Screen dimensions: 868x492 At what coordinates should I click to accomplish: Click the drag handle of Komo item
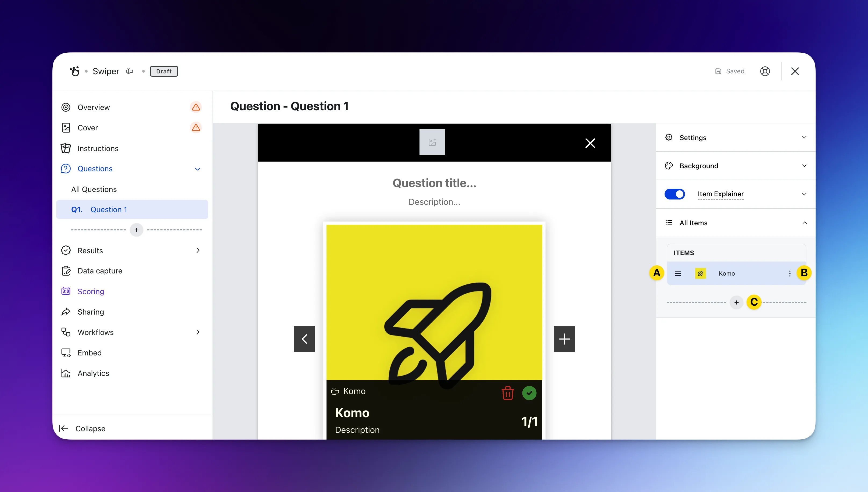click(678, 273)
